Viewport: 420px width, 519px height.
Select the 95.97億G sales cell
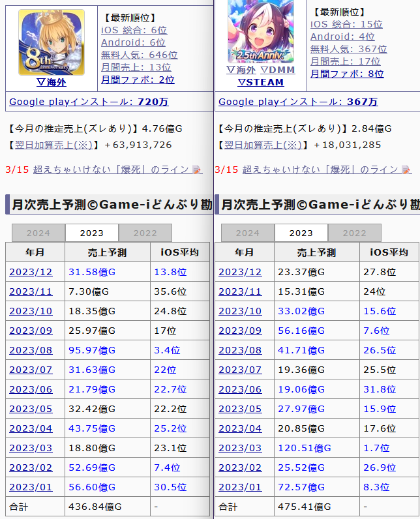pyautogui.click(x=108, y=350)
